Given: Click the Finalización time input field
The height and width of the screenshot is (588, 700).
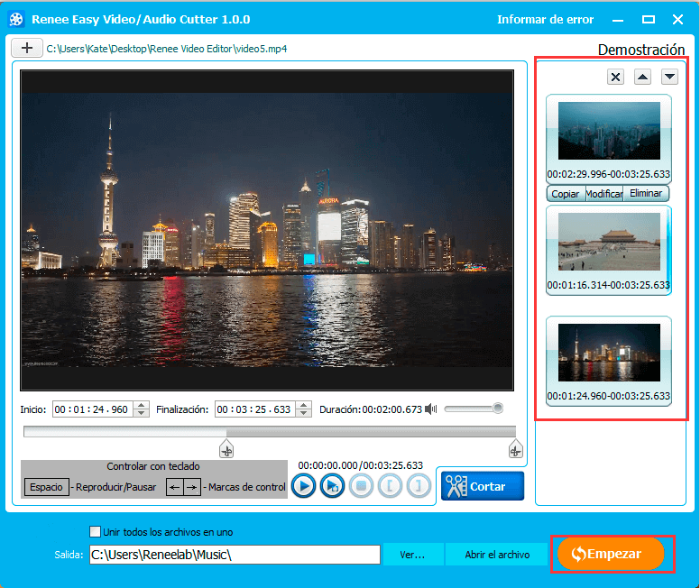Looking at the screenshot, I should 255,409.
